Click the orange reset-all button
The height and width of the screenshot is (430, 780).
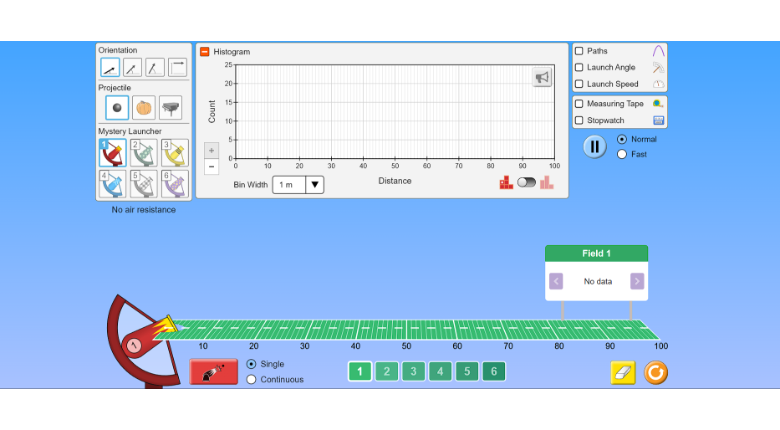pos(656,373)
